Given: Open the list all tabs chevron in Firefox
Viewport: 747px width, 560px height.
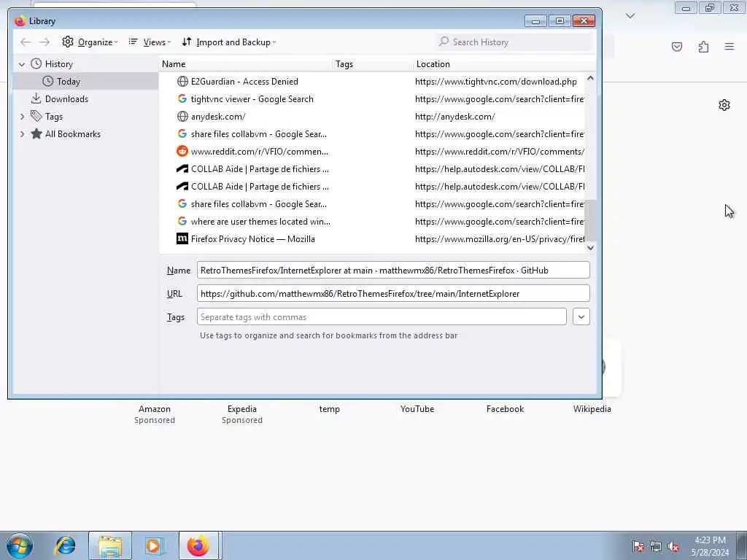Looking at the screenshot, I should pyautogui.click(x=630, y=16).
